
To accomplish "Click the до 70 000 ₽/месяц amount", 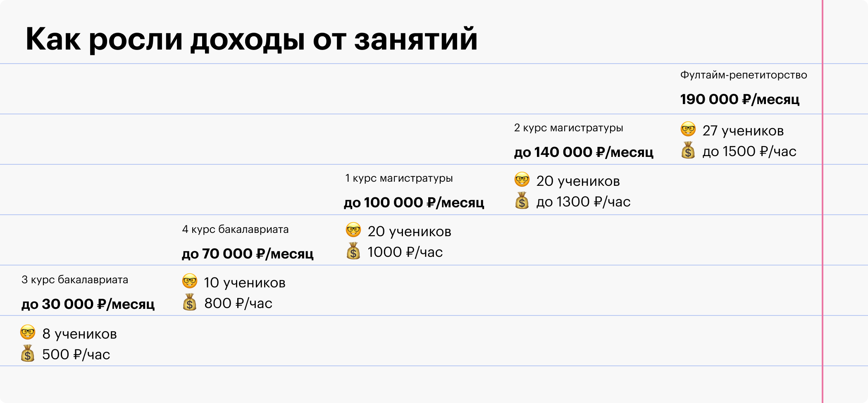I will [x=248, y=254].
